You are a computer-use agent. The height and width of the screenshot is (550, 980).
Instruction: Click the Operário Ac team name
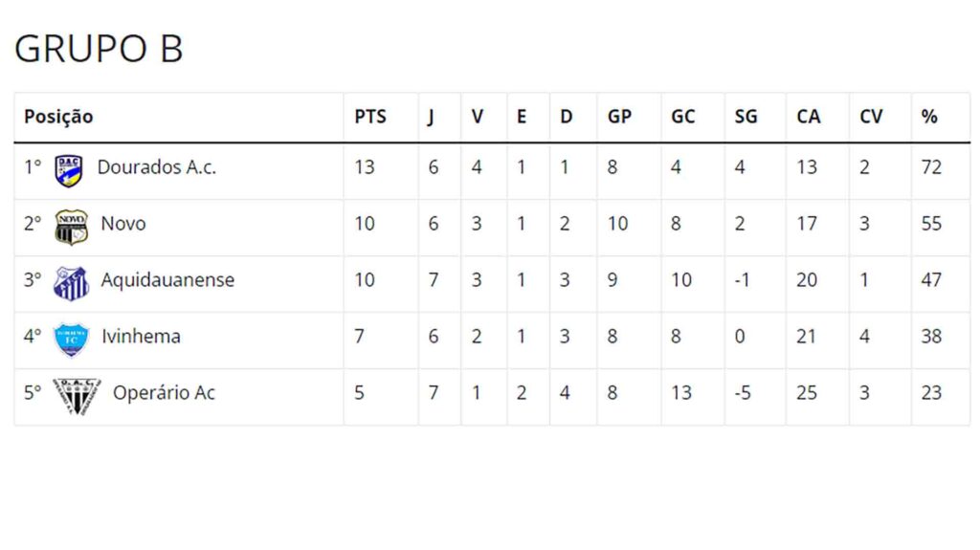click(164, 393)
